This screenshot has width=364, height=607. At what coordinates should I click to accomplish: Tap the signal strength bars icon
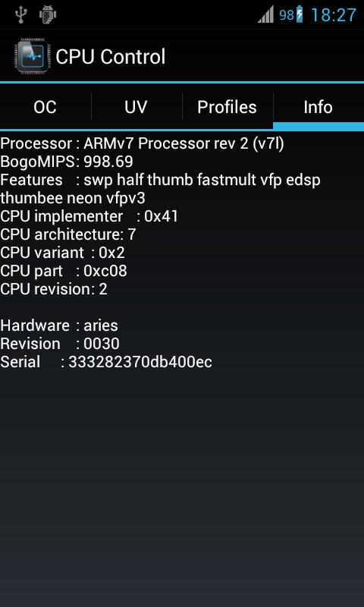[x=265, y=14]
